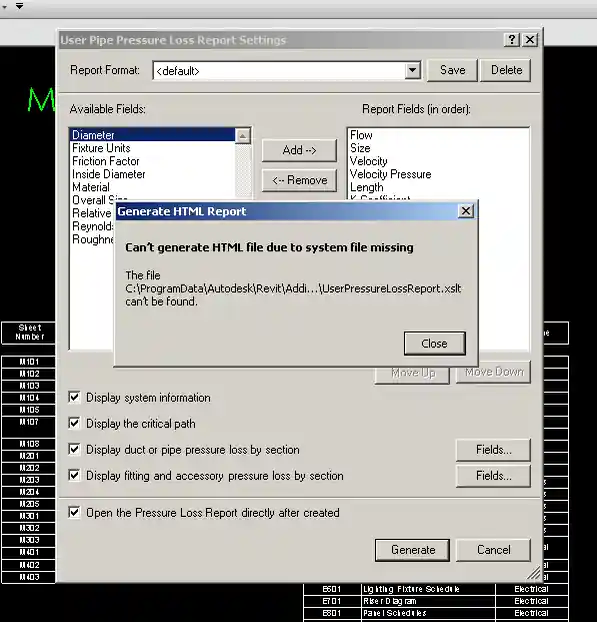Screen dimensions: 597x622
Task: Click sheet M301 in the background table
Action: click(29, 516)
